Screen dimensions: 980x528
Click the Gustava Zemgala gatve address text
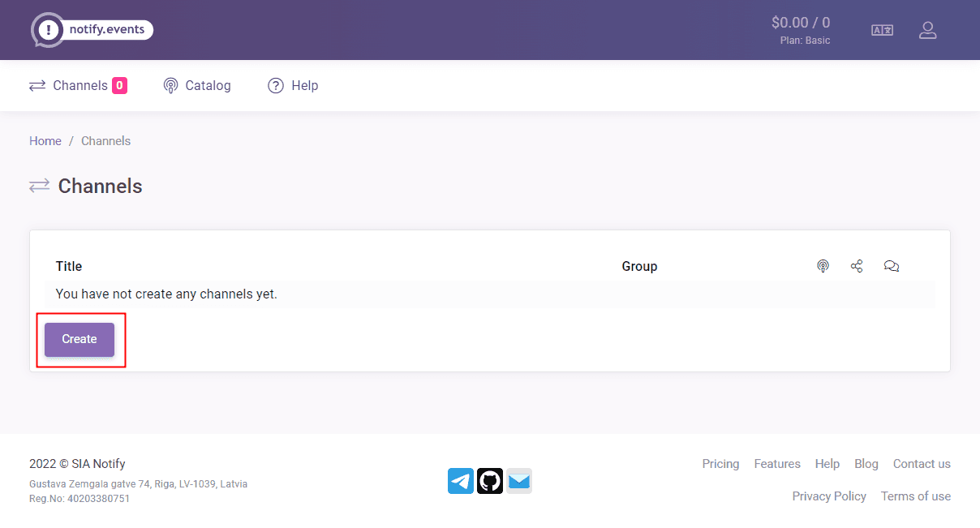[138, 483]
